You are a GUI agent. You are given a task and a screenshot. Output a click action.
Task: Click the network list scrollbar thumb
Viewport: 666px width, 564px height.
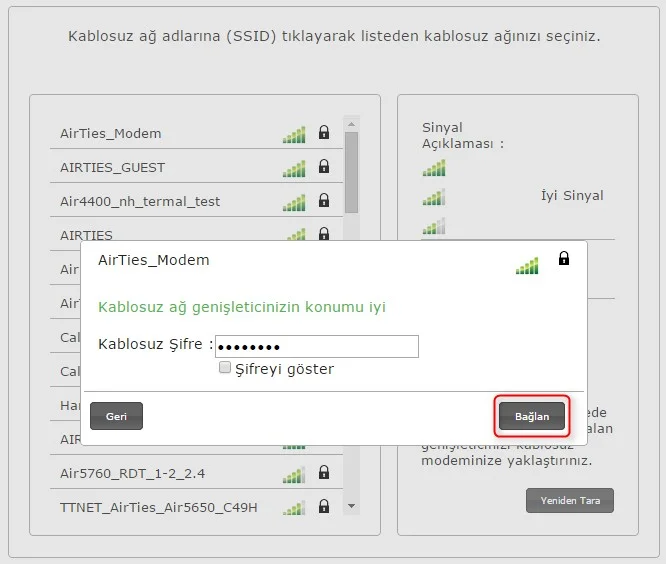coord(351,172)
